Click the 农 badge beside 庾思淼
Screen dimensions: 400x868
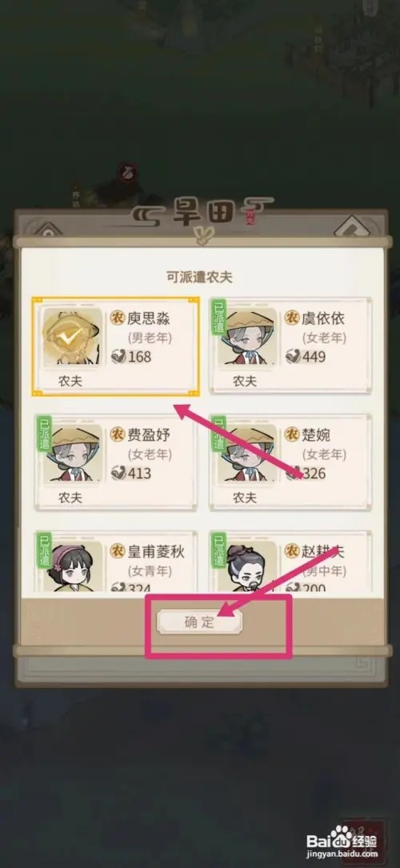(x=118, y=317)
